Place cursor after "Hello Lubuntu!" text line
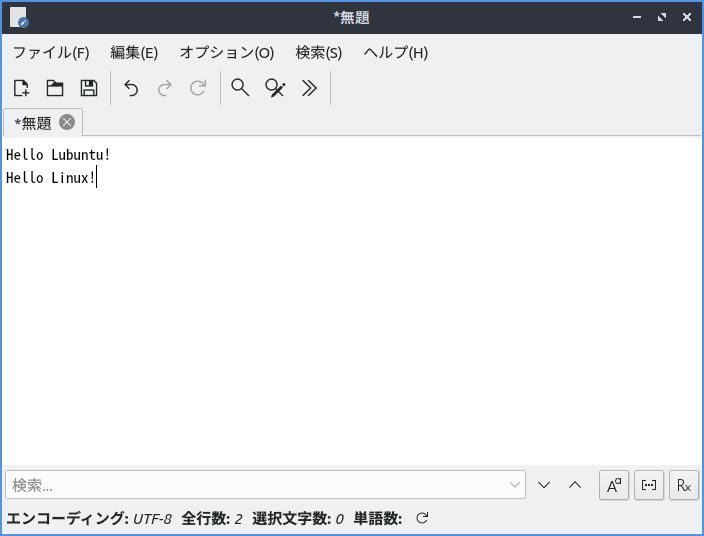Screen dimensions: 704x536 (112, 155)
